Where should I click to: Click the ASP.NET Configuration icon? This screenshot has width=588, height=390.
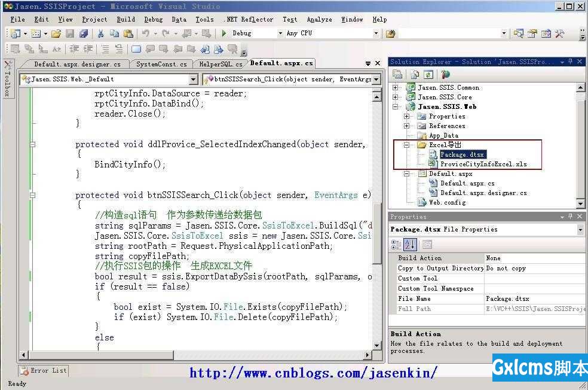[445, 74]
